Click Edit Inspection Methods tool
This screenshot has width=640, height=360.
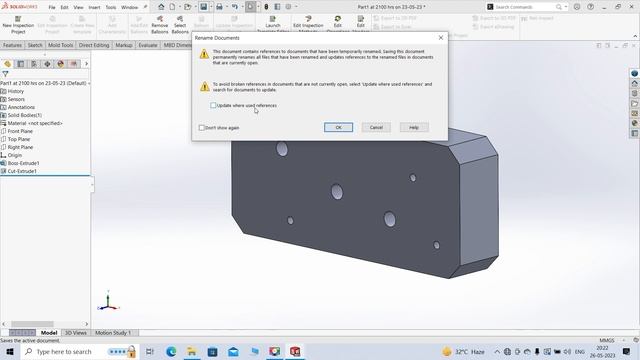(x=308, y=24)
